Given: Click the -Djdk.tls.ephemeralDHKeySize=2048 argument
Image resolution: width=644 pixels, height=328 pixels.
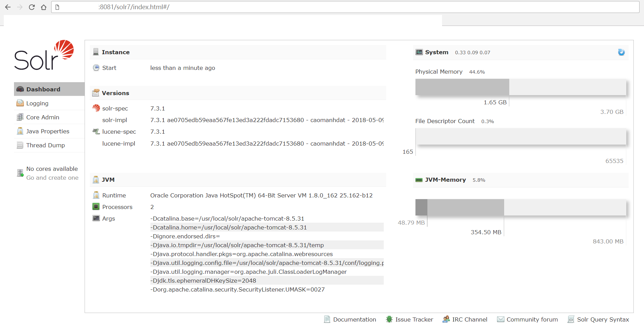Looking at the screenshot, I should click(267, 280).
